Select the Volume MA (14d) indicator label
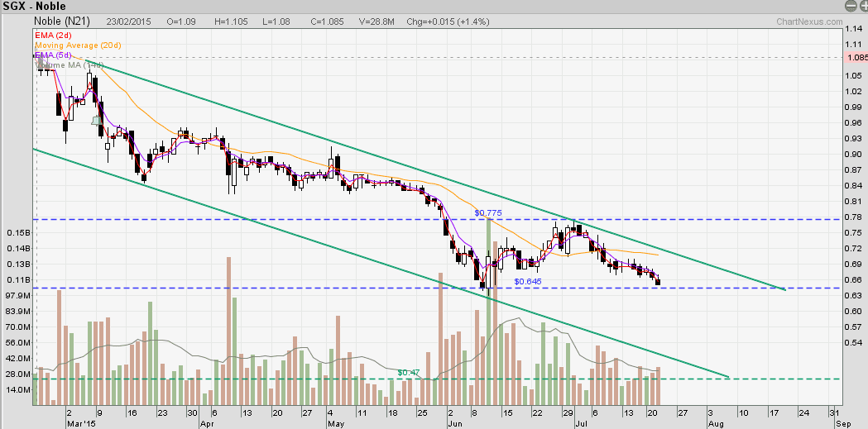The height and width of the screenshot is (429, 868). click(70, 64)
